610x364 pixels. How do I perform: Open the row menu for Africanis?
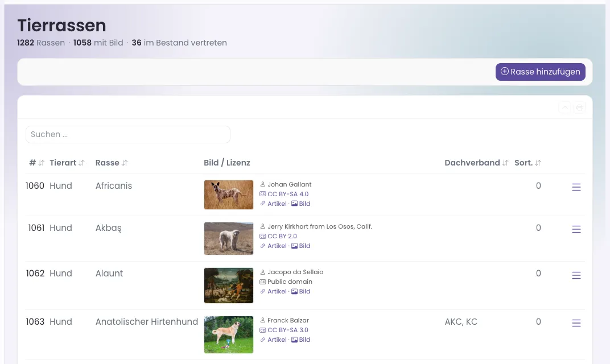point(576,187)
